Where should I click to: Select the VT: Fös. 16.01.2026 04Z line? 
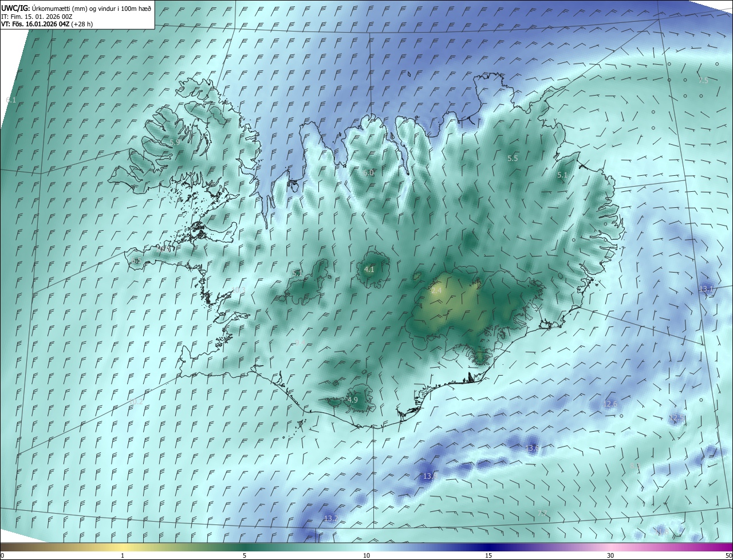47,24
